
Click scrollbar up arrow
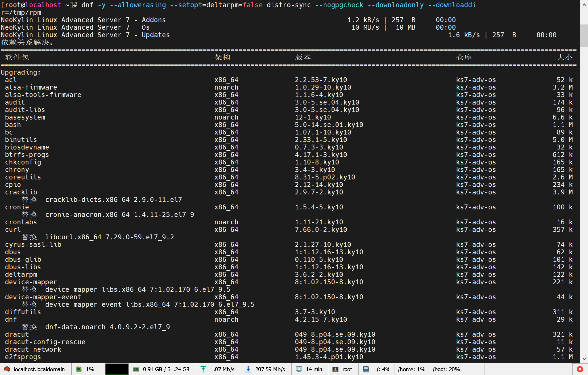[x=584, y=5]
